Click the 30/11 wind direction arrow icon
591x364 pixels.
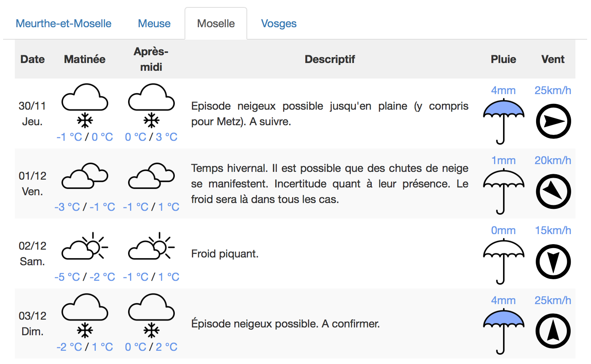553,121
